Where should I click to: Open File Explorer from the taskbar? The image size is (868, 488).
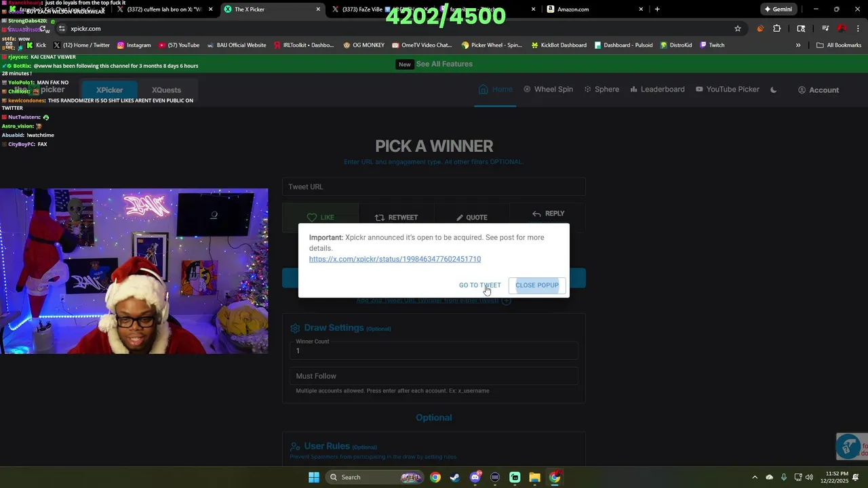click(534, 477)
